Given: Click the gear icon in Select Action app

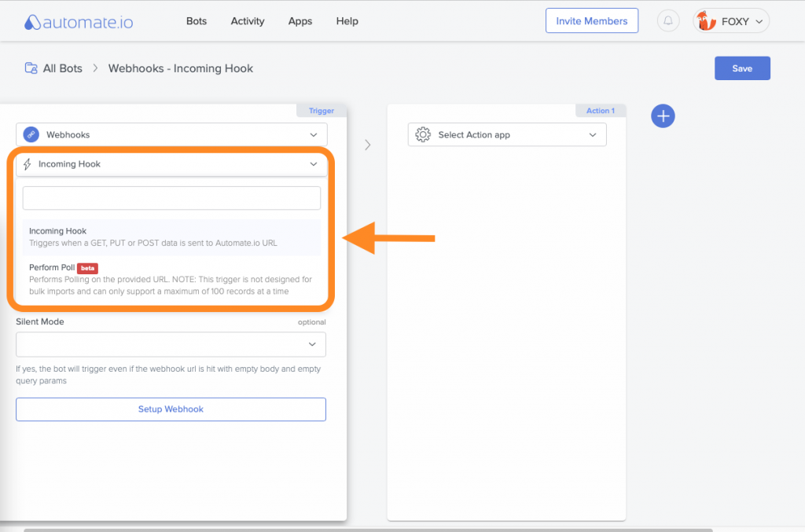Looking at the screenshot, I should pos(423,134).
